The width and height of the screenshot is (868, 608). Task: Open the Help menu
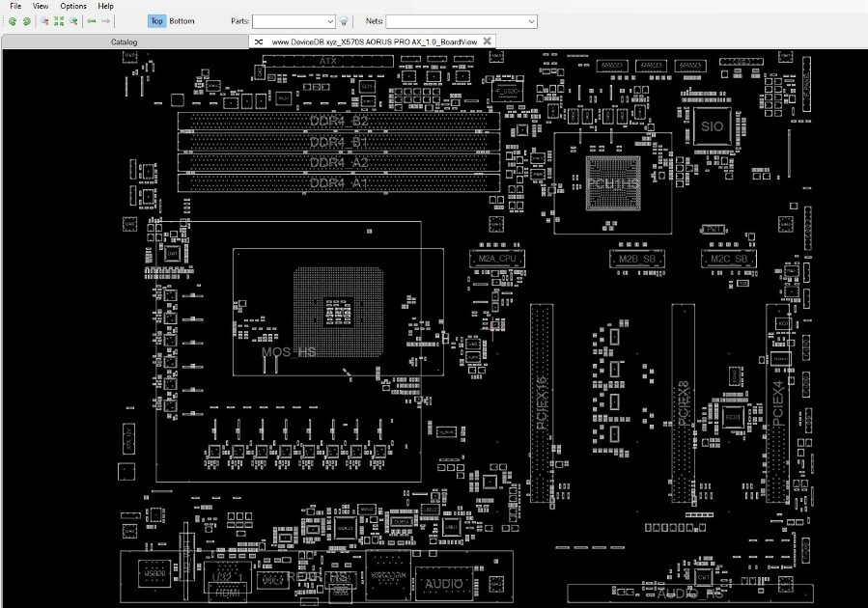point(106,6)
